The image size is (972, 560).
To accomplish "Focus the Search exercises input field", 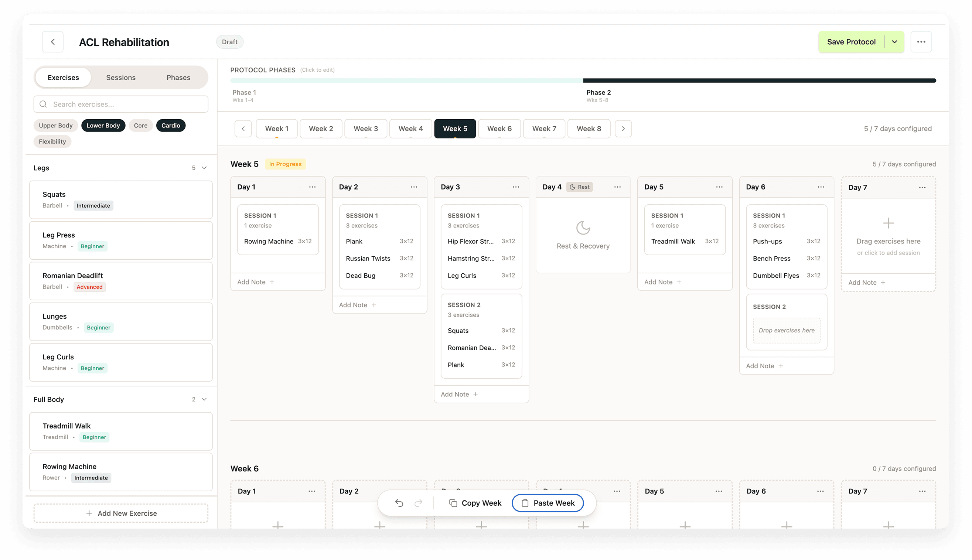I will (121, 104).
